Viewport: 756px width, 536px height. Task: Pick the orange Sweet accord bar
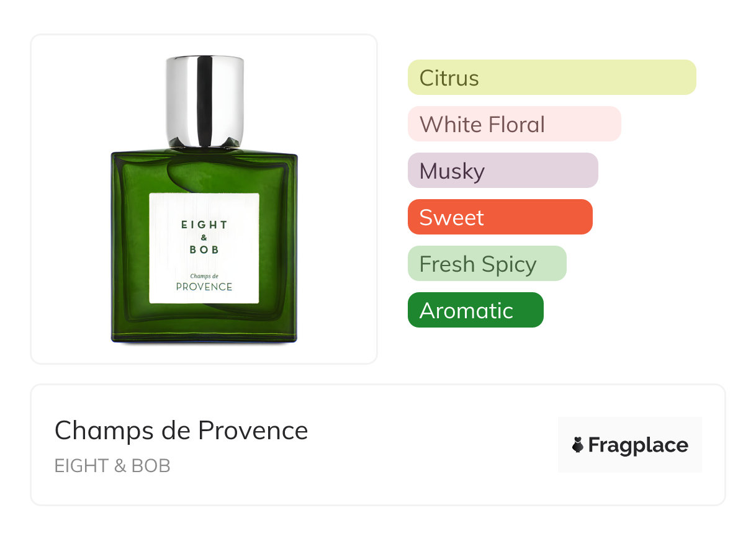pyautogui.click(x=500, y=217)
